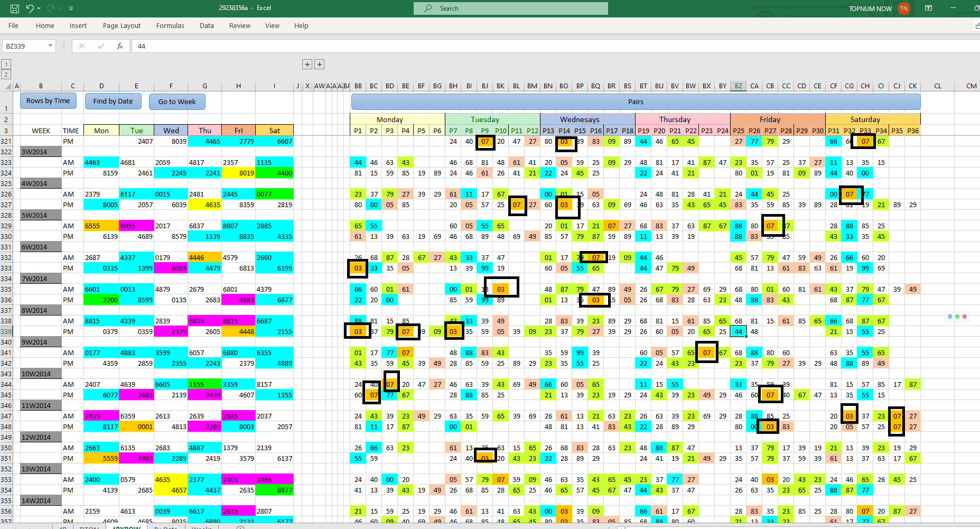Click the Pairs header banner
Screen dimensions: 980x529
tap(636, 101)
